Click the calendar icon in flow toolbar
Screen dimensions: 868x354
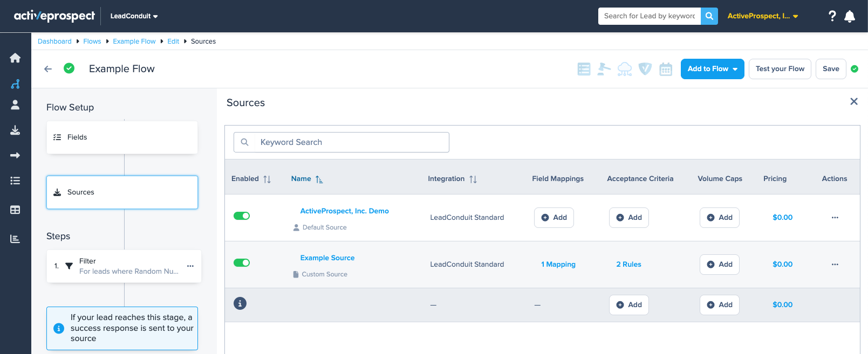(x=666, y=69)
